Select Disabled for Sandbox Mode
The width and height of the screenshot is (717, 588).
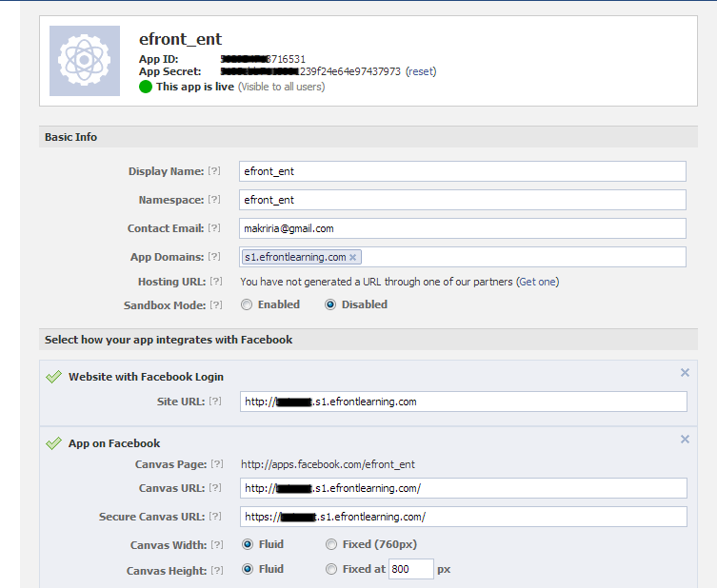point(330,304)
